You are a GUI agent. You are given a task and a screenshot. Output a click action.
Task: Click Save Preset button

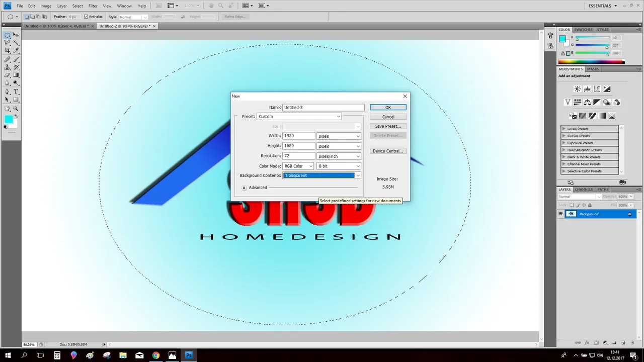pos(388,126)
